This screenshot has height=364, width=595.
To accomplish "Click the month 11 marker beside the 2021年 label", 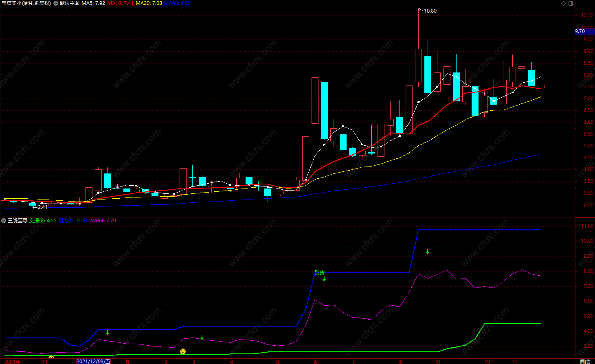I will click(45, 362).
